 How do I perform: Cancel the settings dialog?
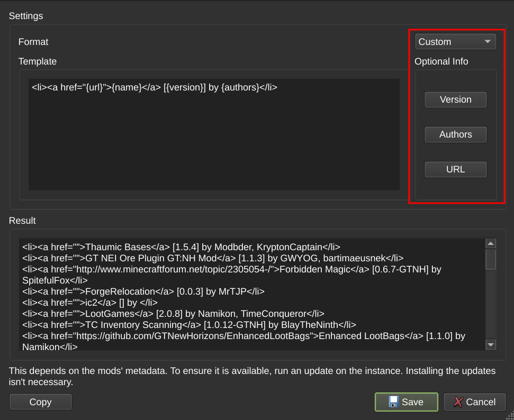474,402
